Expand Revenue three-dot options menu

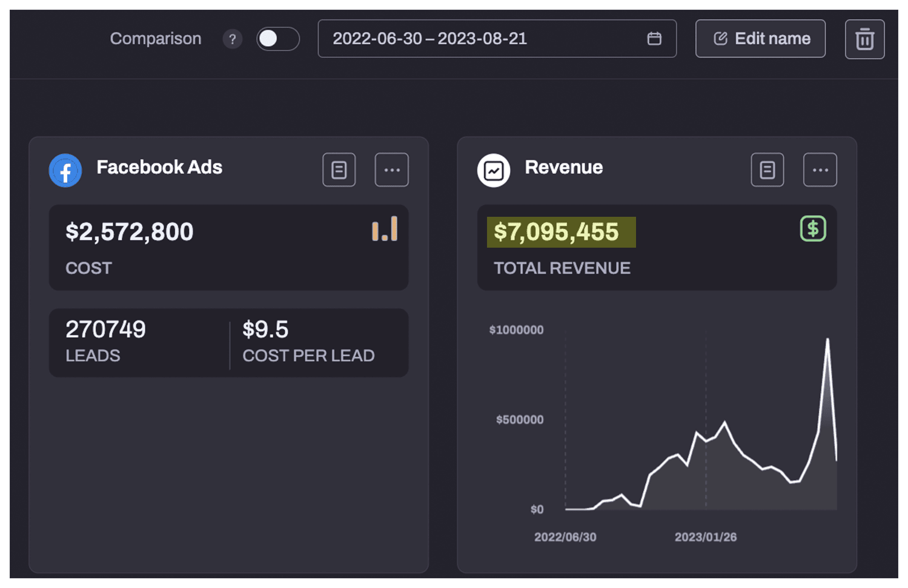click(820, 170)
